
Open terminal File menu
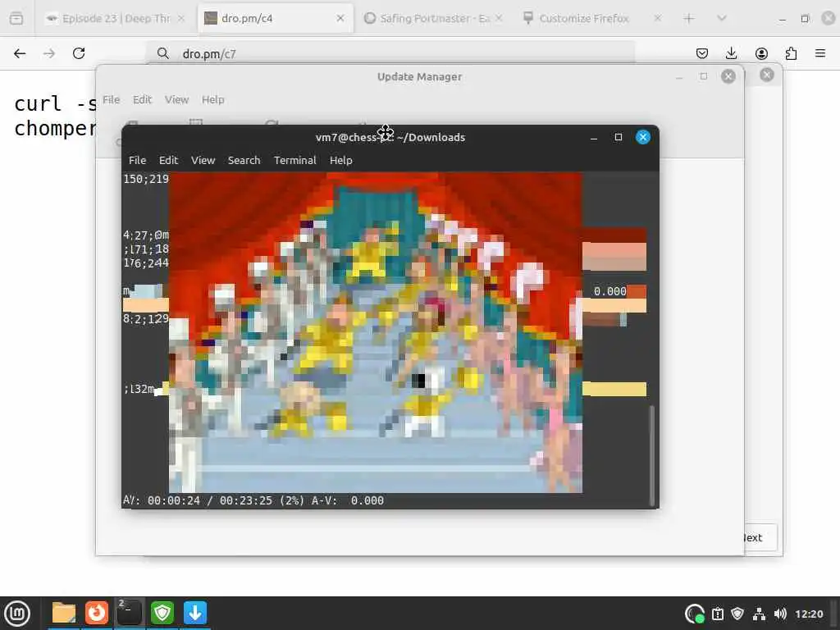[137, 160]
